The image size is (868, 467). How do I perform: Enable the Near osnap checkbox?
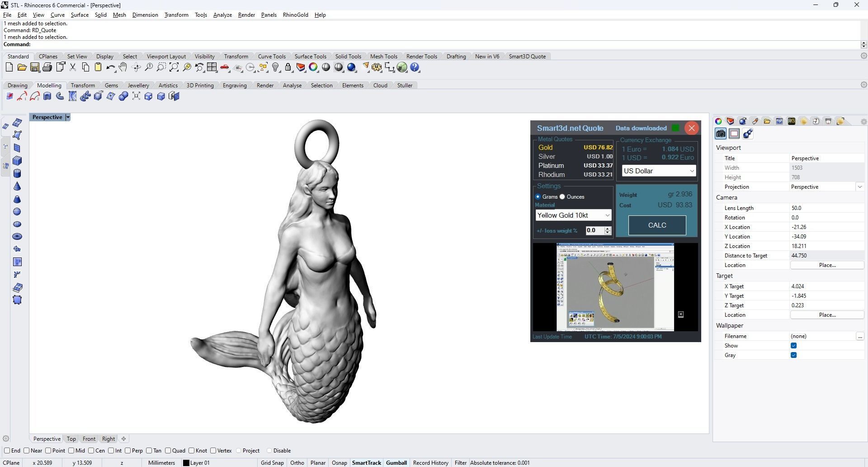[27, 451]
